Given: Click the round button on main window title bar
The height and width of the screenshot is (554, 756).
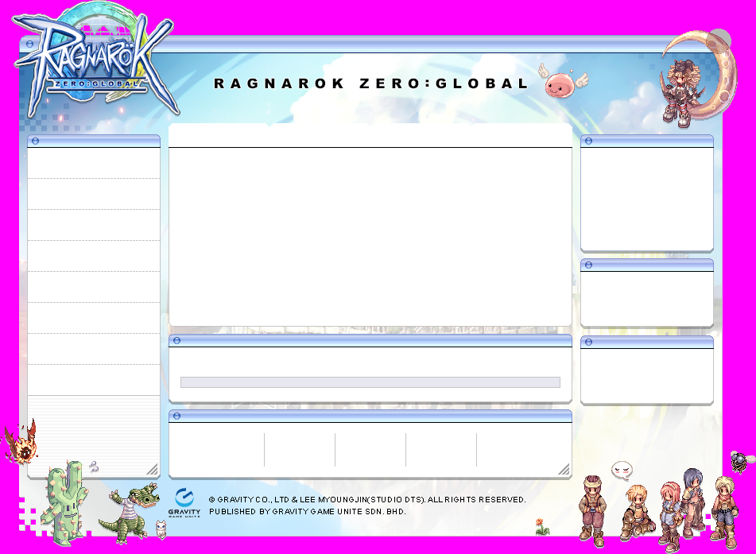Looking at the screenshot, I should [x=30, y=45].
